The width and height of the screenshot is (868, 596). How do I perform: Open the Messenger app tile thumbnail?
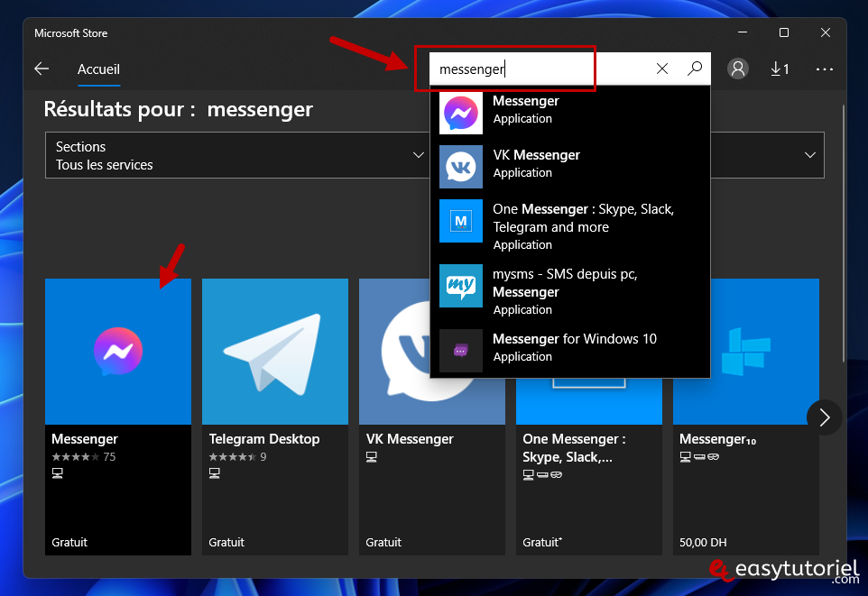(x=118, y=352)
